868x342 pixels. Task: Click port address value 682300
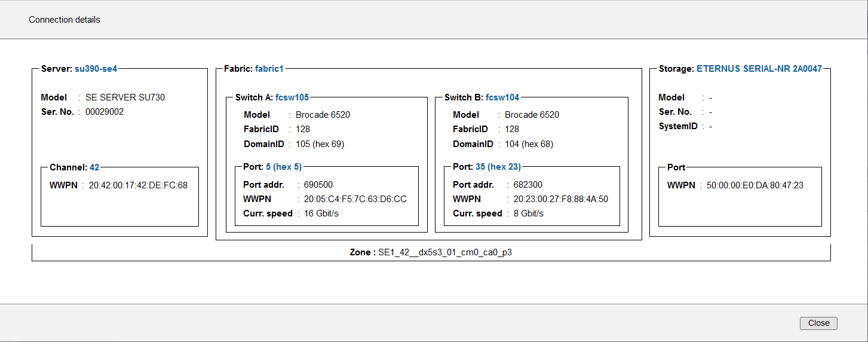pos(527,185)
